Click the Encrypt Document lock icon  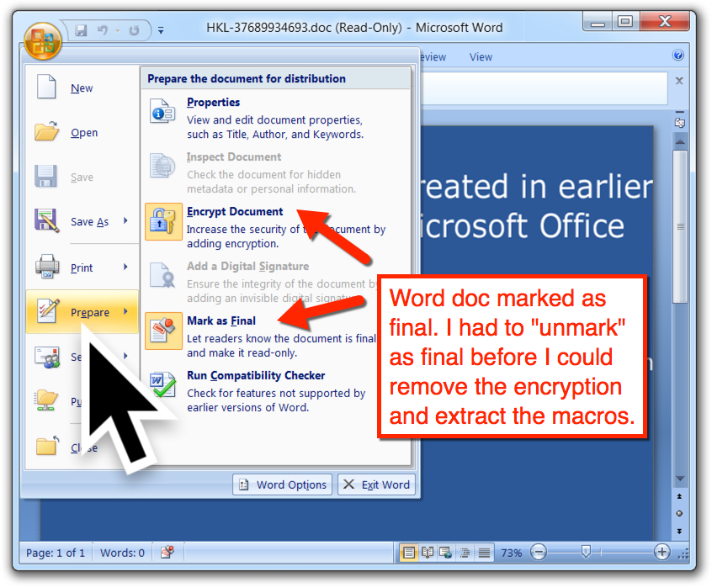coord(162,222)
